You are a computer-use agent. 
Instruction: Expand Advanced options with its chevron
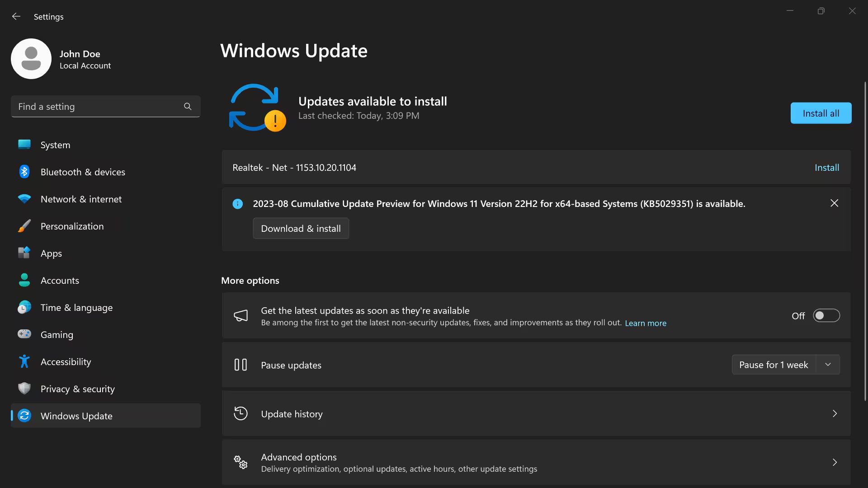coord(834,462)
